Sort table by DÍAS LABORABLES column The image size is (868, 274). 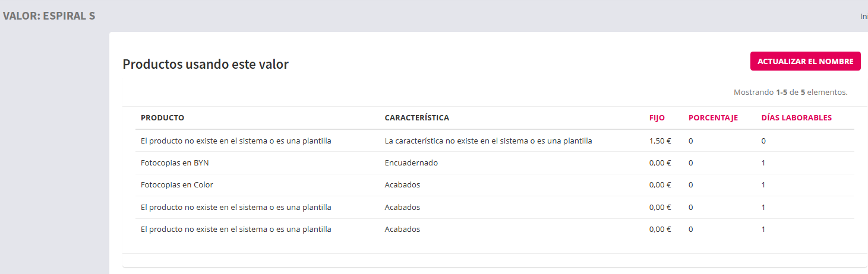796,117
